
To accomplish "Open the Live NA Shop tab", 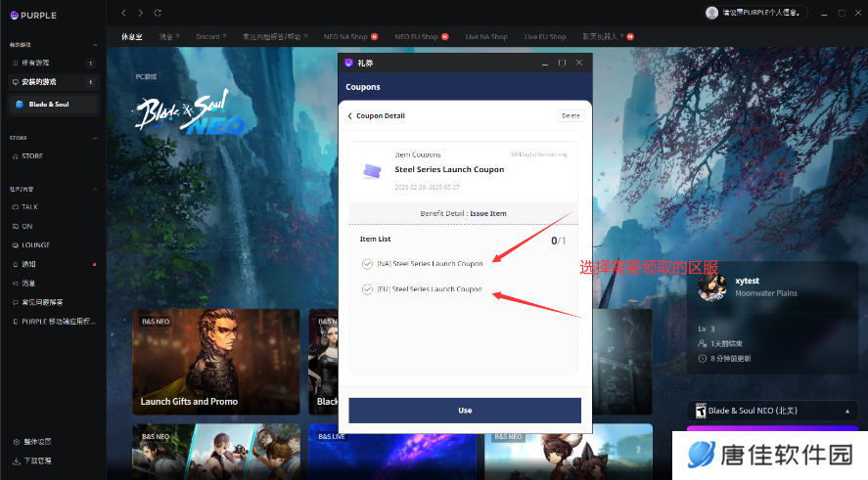I will pos(486,37).
